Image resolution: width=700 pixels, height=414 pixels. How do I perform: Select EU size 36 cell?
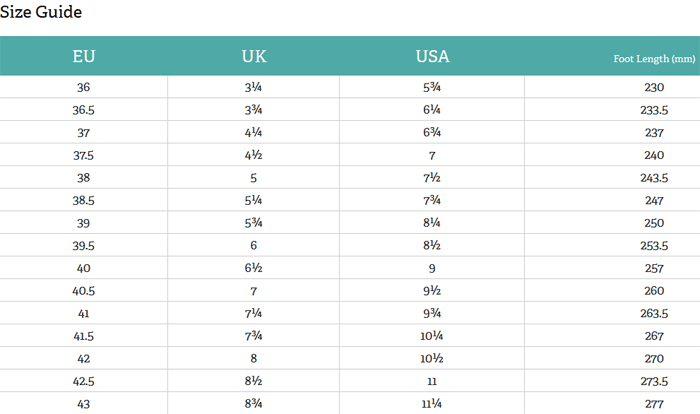(x=84, y=88)
